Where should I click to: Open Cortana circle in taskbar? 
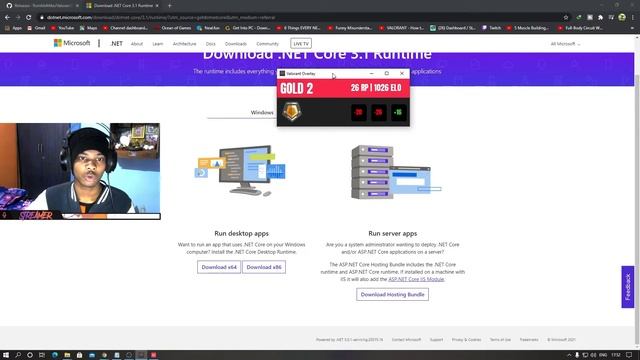(x=30, y=355)
